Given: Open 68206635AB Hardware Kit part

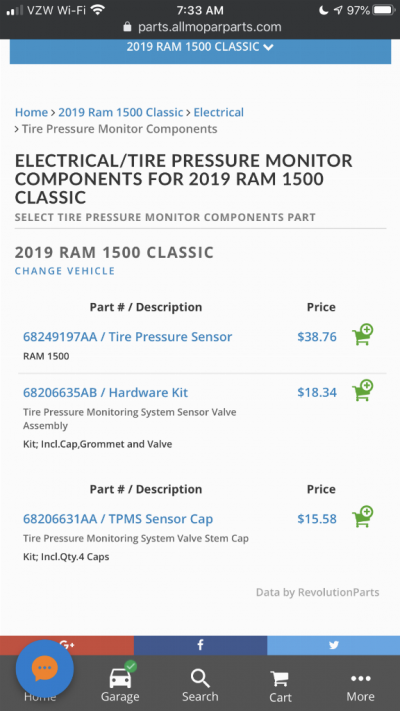Looking at the screenshot, I should 105,392.
